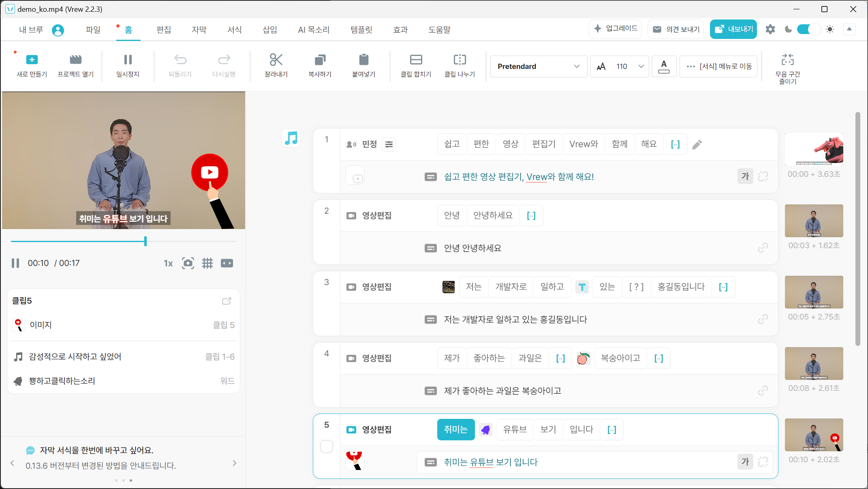Screen dimensions: 868x489
Task: Show the grid overlay on the preview
Action: click(207, 263)
